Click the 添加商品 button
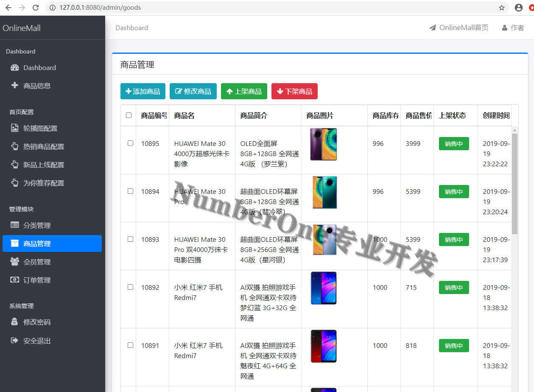The image size is (534, 392). click(143, 91)
